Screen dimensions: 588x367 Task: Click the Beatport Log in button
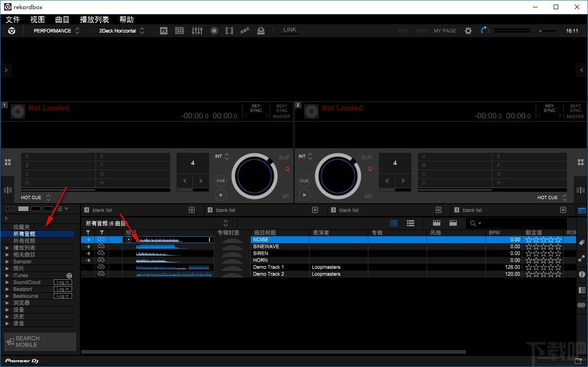[x=62, y=289]
